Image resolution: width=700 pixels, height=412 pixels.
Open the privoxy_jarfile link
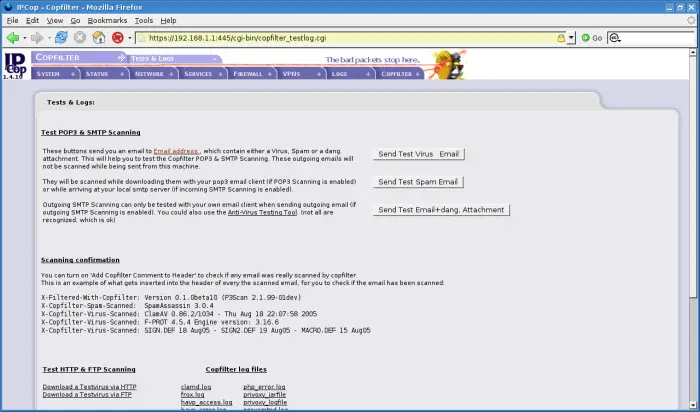265,395
